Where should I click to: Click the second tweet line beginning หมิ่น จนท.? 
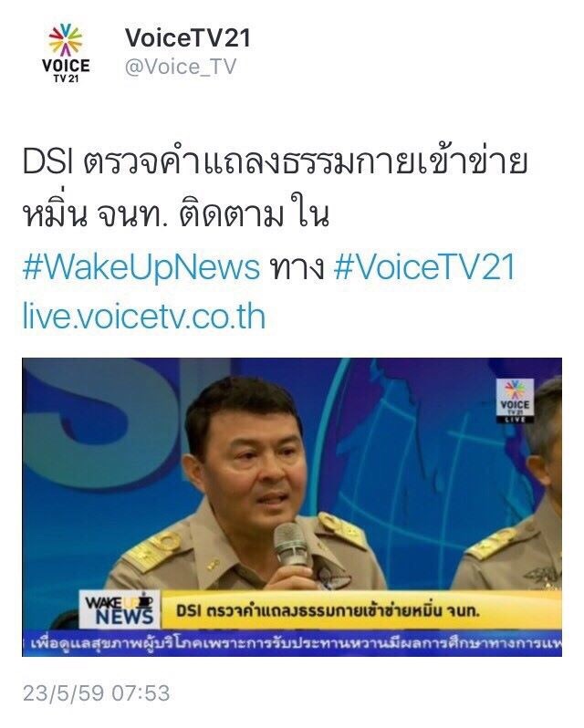tap(176, 214)
